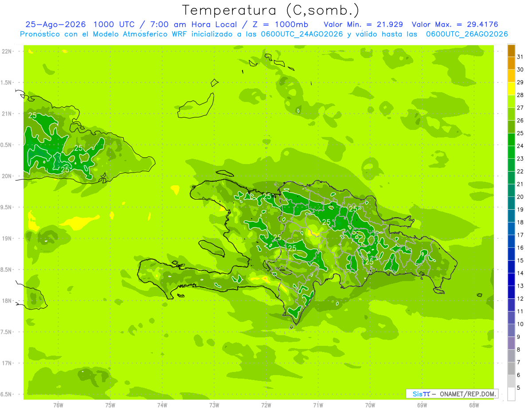
Task: Click the 22N latitude axis label
Action: [x=8, y=51]
